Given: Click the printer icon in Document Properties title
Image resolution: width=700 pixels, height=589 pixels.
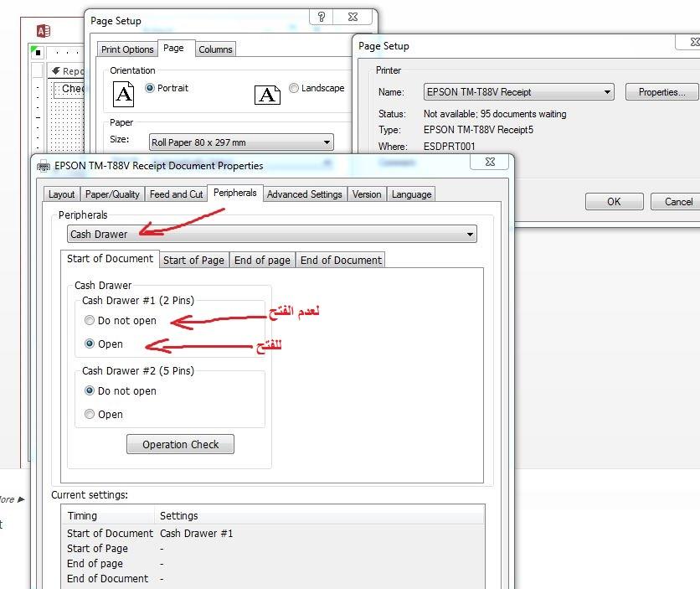Looking at the screenshot, I should click(x=44, y=166).
